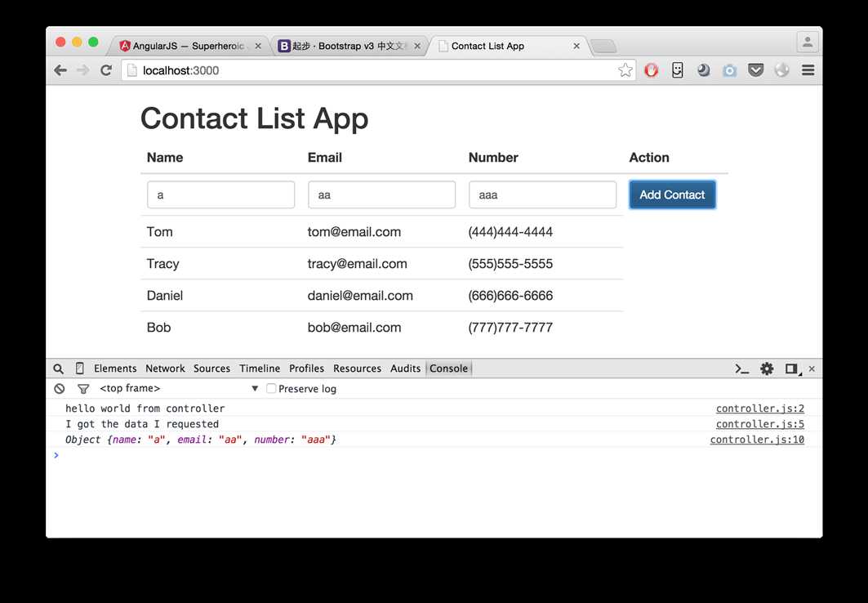Close the DevTools panel
Image resolution: width=868 pixels, height=603 pixels.
[812, 368]
